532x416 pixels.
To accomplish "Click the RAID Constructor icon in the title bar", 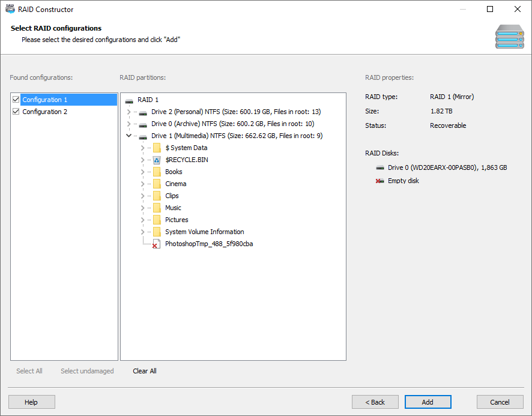I will click(x=10, y=9).
